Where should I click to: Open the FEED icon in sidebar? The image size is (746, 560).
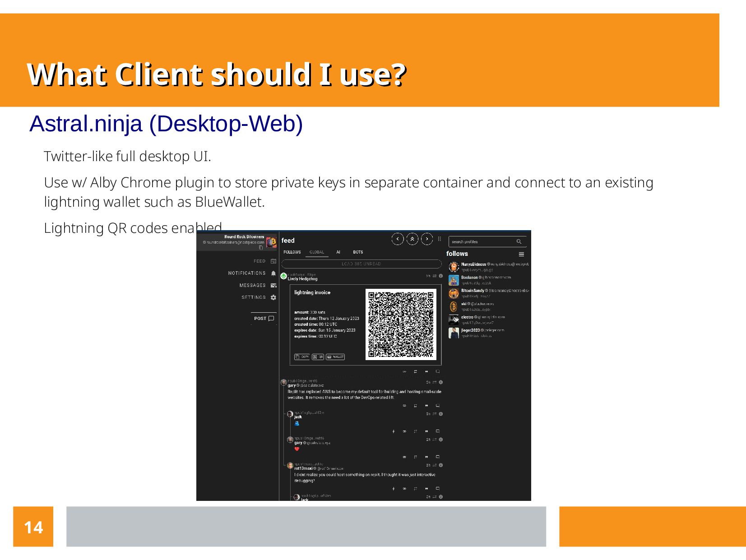273,261
